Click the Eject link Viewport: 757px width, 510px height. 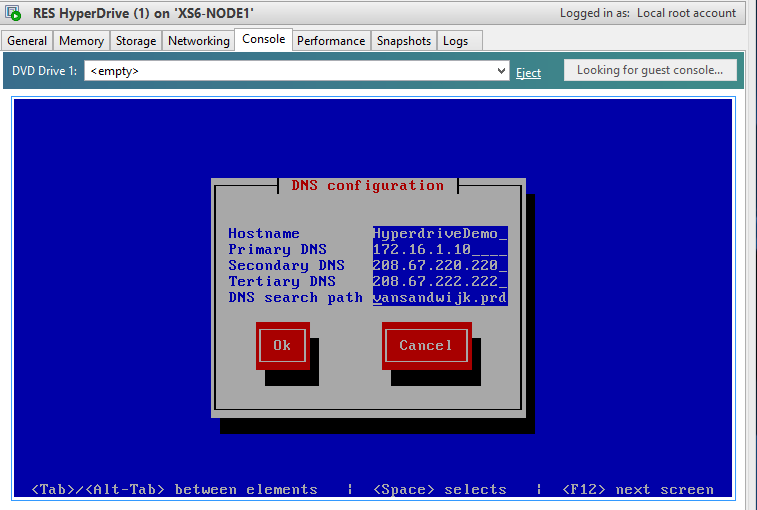(x=528, y=73)
